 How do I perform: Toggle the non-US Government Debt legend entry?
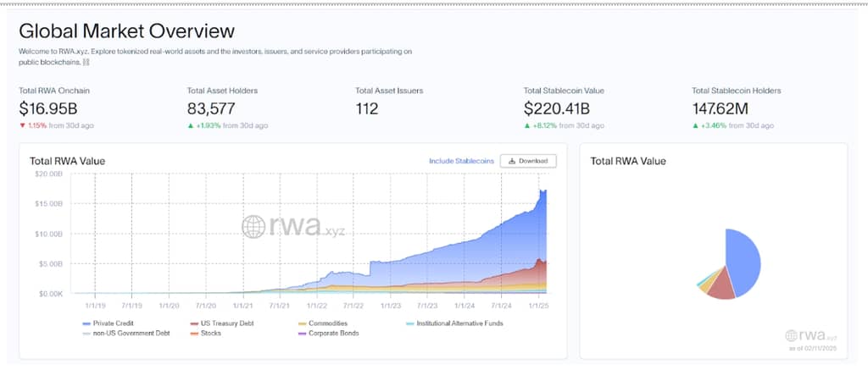pos(127,334)
